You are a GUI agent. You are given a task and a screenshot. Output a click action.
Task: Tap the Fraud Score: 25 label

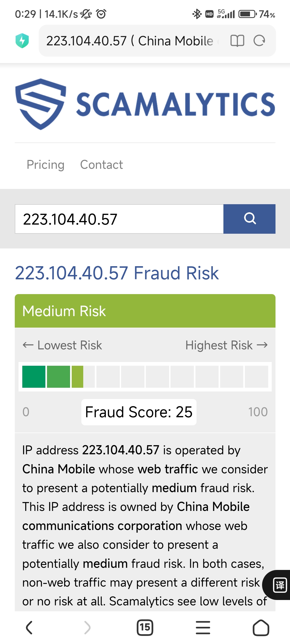(x=139, y=412)
